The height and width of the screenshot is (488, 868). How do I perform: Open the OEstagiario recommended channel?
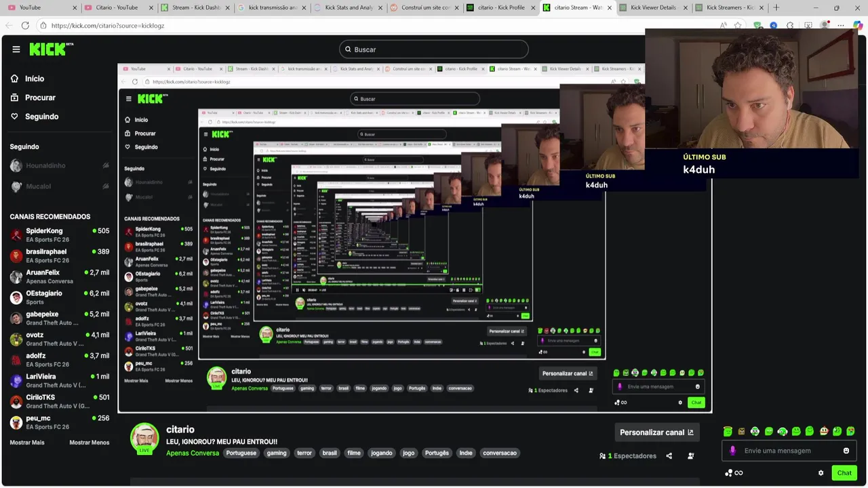(x=60, y=297)
